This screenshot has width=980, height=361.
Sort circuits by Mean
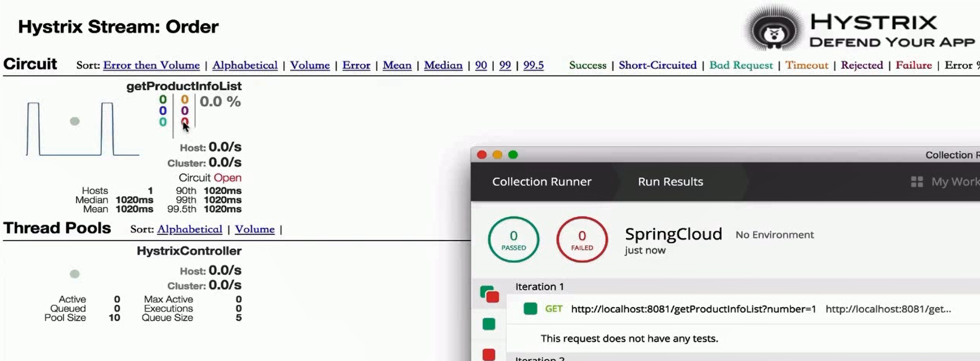coord(397,65)
